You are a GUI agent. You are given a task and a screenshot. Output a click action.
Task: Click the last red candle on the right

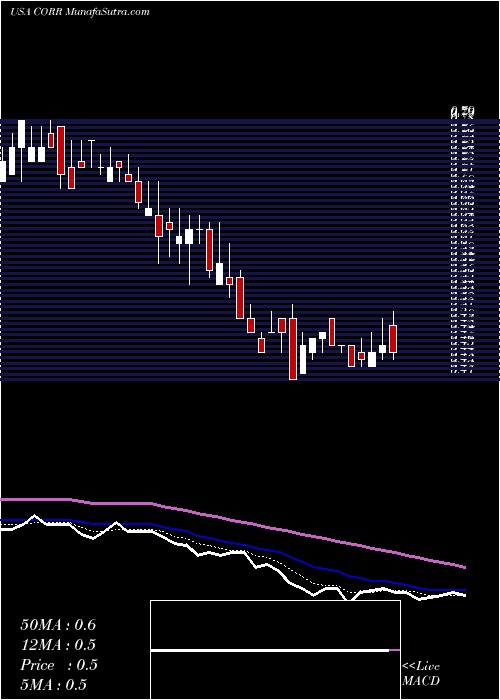coord(393,339)
